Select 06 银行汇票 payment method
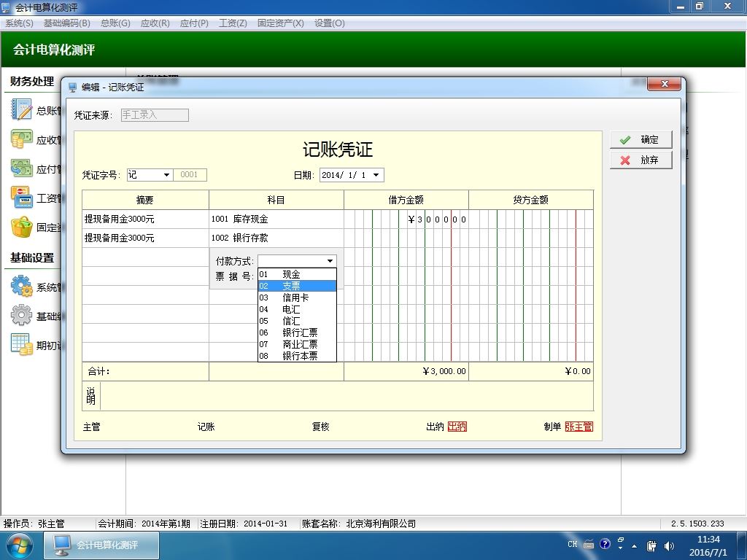 [x=298, y=332]
